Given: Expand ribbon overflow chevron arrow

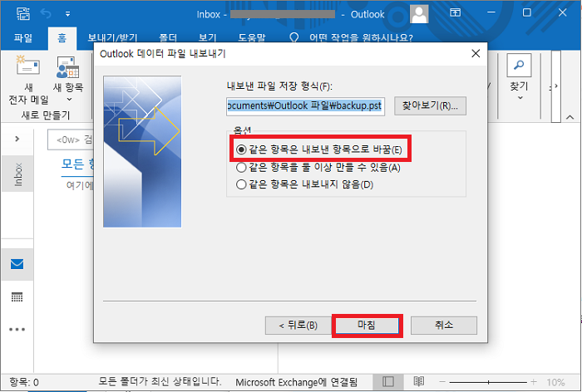Looking at the screenshot, I should click(555, 86).
